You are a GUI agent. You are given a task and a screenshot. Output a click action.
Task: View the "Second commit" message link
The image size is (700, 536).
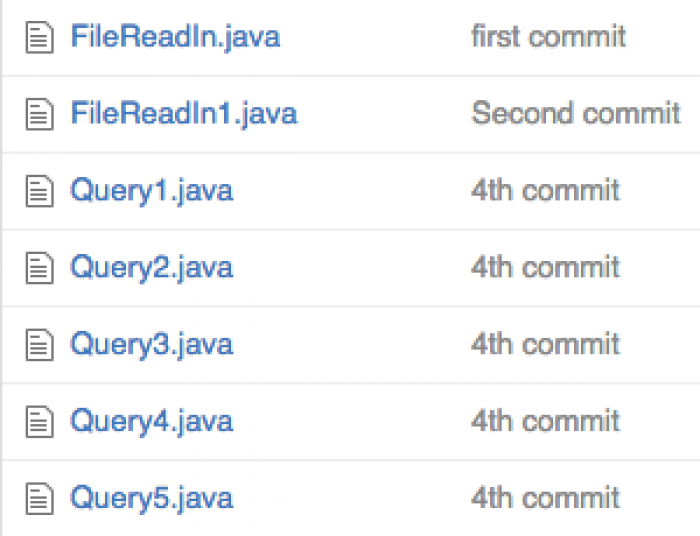[x=576, y=113]
